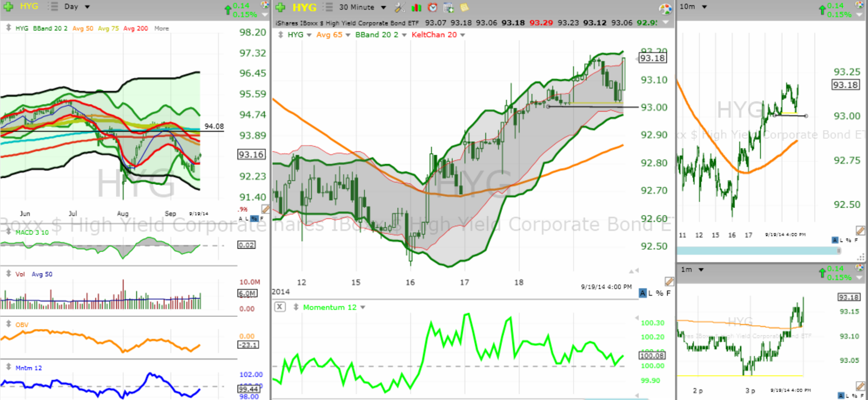
Task: Click the red-green bar chart style icon
Action: (x=416, y=7)
